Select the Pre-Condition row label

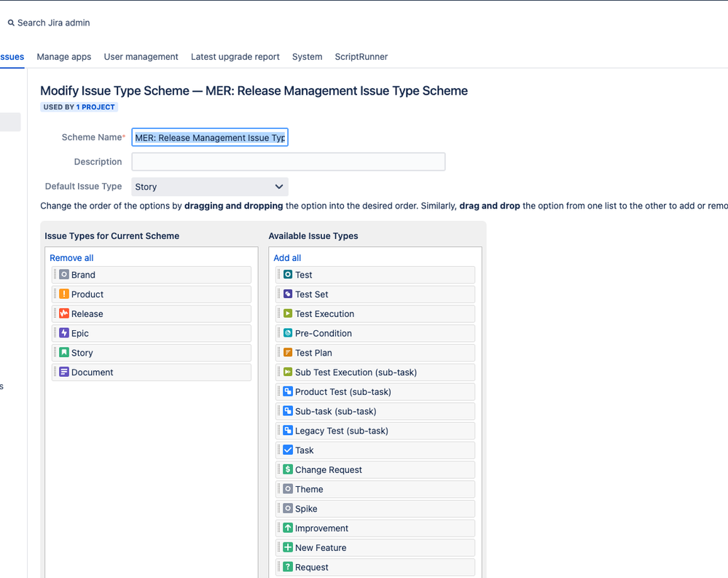(x=324, y=333)
